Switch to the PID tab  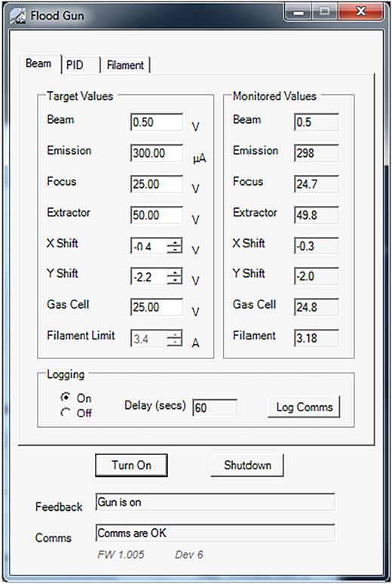pos(81,65)
